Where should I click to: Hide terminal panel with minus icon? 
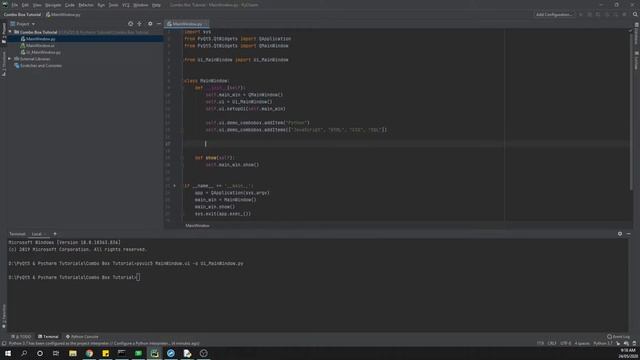click(x=629, y=234)
